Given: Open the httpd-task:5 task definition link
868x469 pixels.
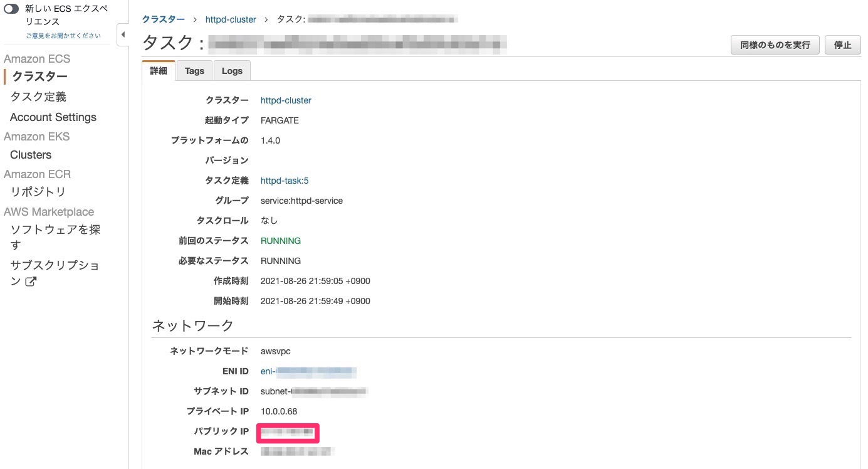Looking at the screenshot, I should pyautogui.click(x=285, y=181).
